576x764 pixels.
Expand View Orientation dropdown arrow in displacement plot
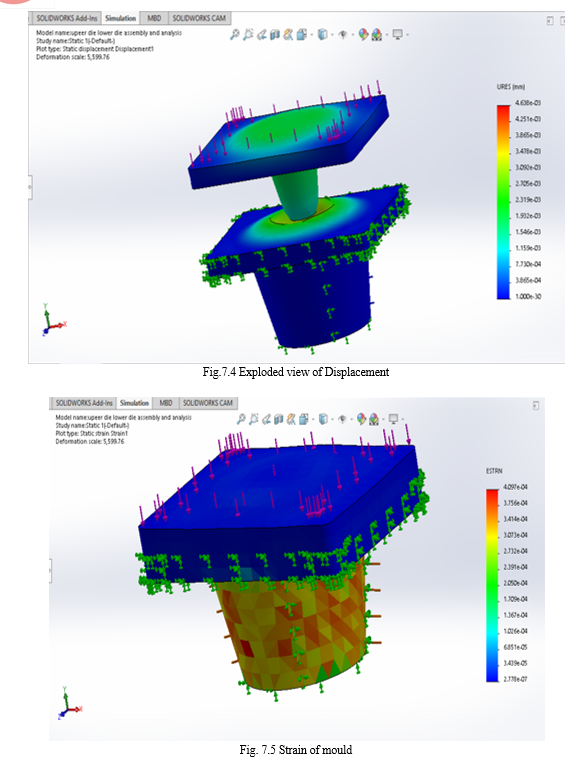tap(311, 35)
